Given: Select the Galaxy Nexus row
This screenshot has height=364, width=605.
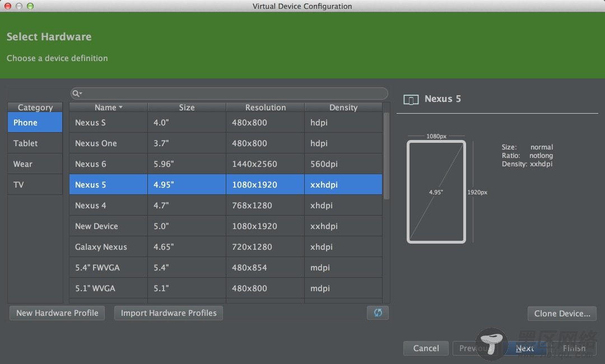Looking at the screenshot, I should 226,247.
